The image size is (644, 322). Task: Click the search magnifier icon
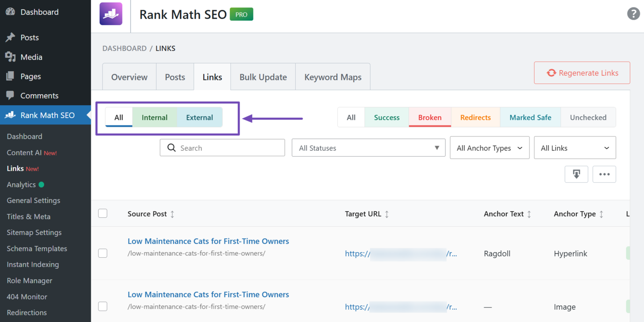pos(172,147)
